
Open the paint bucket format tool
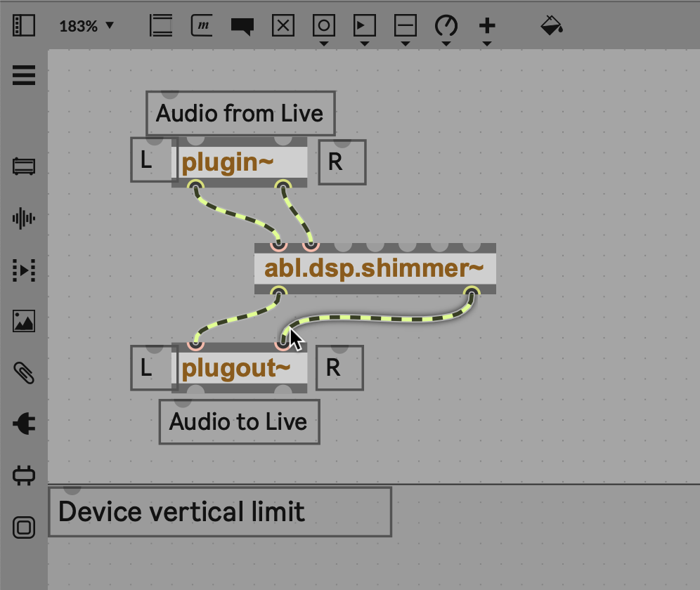click(552, 26)
